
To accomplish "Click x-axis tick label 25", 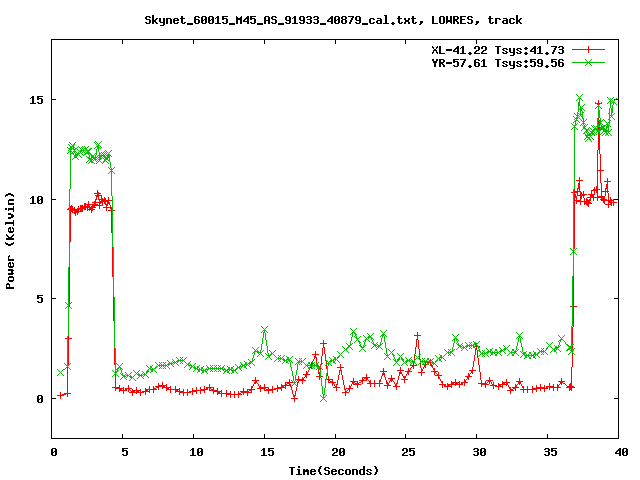I will 409,452.
